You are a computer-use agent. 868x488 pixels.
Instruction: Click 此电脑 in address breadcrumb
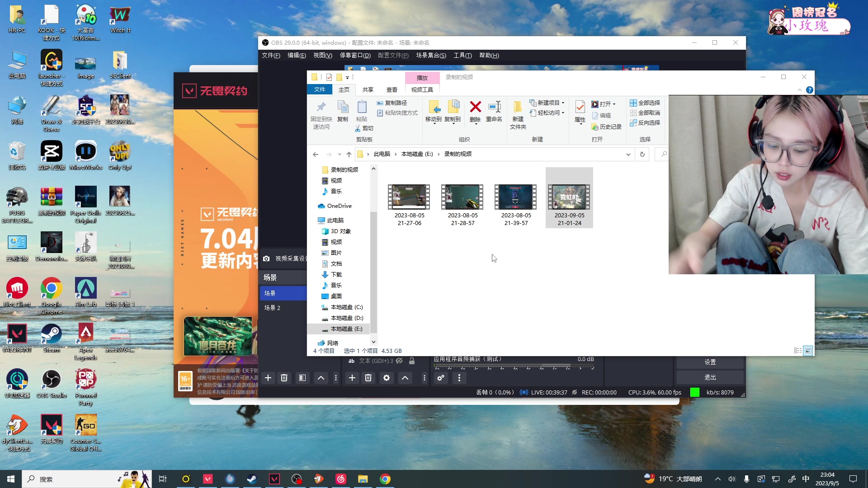(382, 154)
